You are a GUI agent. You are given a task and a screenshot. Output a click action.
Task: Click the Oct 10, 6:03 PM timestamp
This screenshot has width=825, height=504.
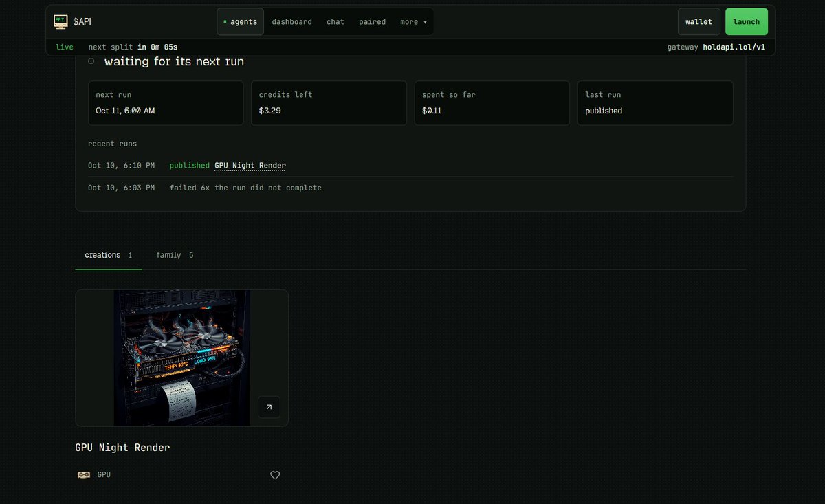pos(121,188)
